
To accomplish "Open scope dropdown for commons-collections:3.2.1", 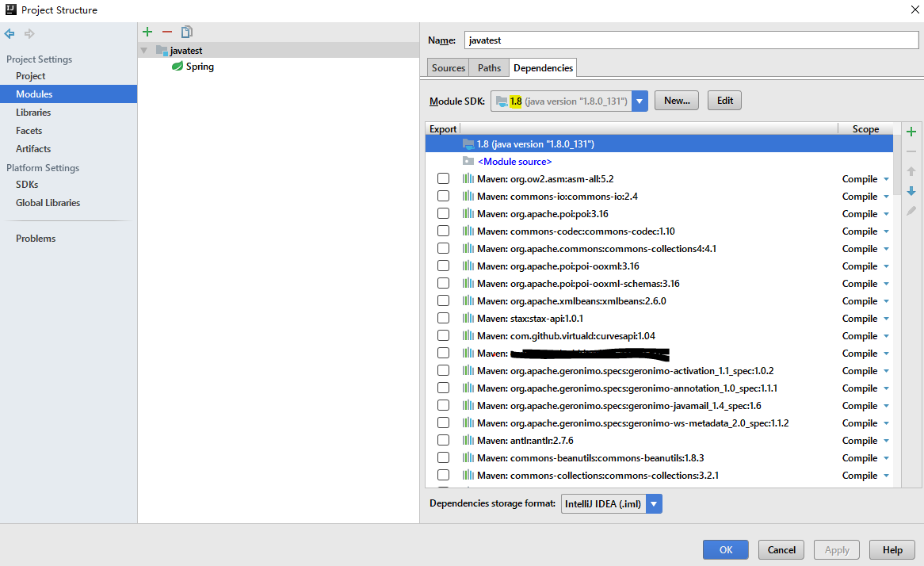I will click(x=886, y=476).
